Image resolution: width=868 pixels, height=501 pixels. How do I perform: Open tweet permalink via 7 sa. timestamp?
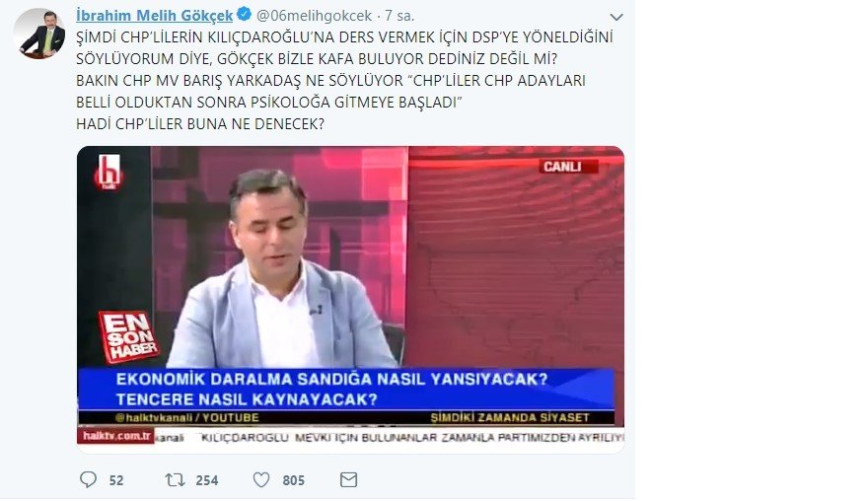click(x=399, y=16)
